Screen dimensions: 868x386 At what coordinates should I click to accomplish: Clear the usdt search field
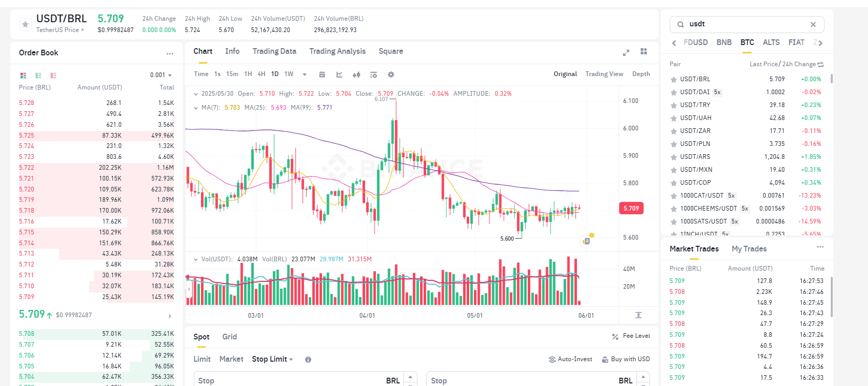[x=813, y=24]
